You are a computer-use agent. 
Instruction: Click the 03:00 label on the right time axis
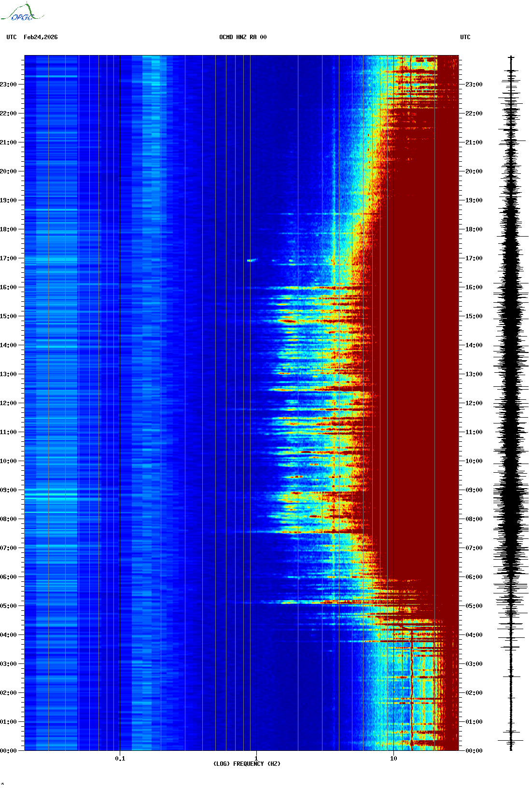(474, 664)
